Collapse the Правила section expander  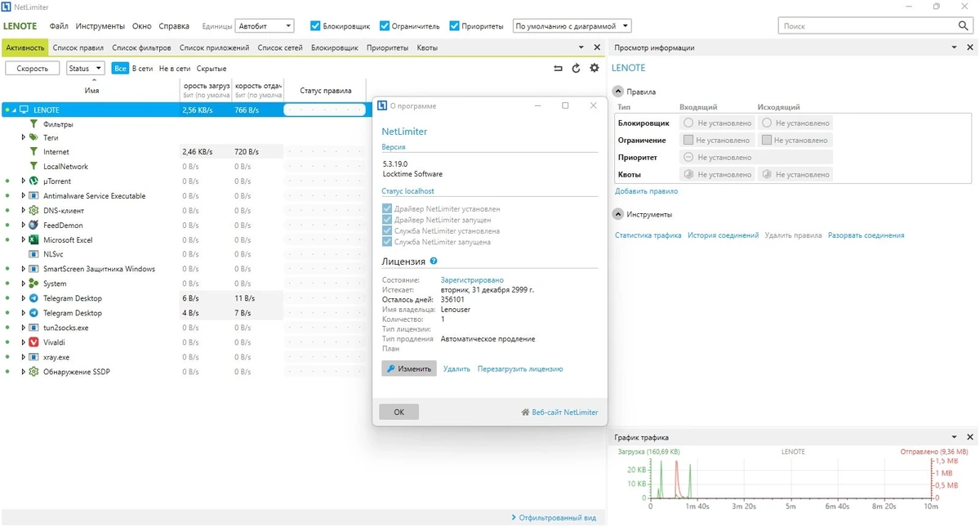click(618, 92)
